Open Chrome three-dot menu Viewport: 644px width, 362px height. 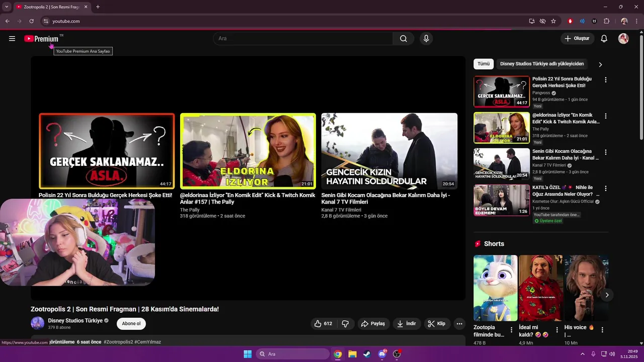click(x=636, y=21)
